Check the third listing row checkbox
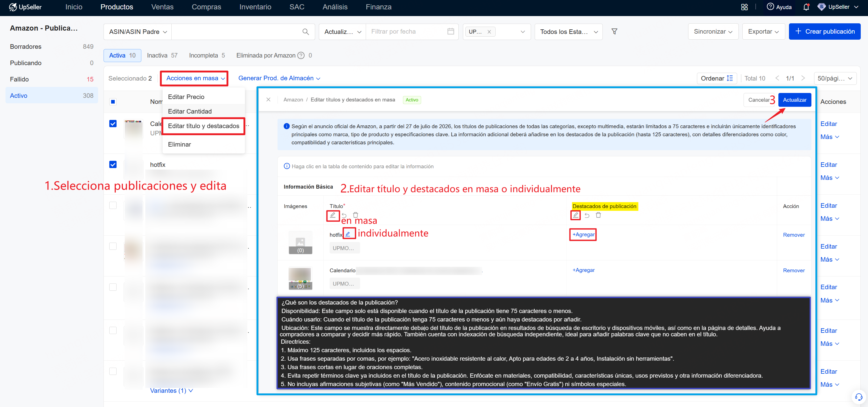 (113, 205)
